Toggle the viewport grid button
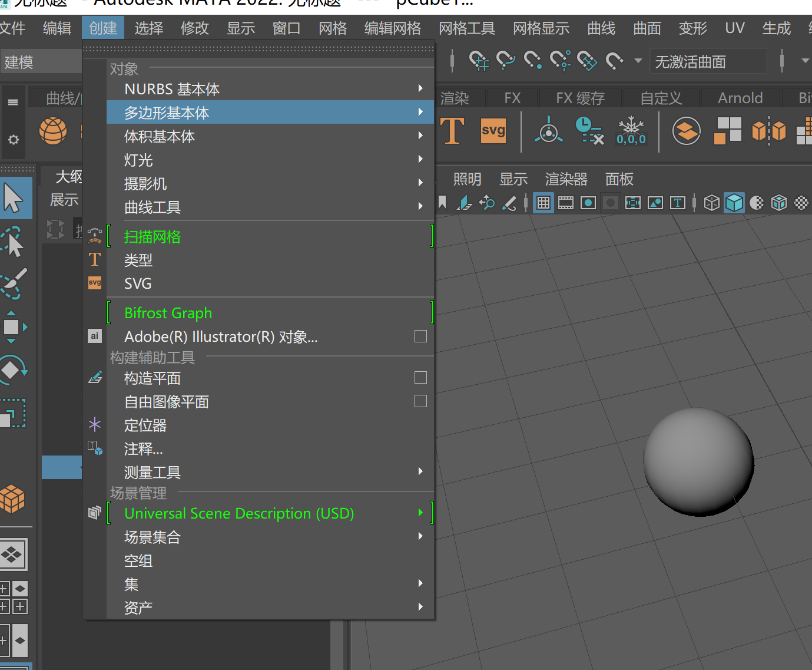This screenshot has width=812, height=670. pos(543,203)
